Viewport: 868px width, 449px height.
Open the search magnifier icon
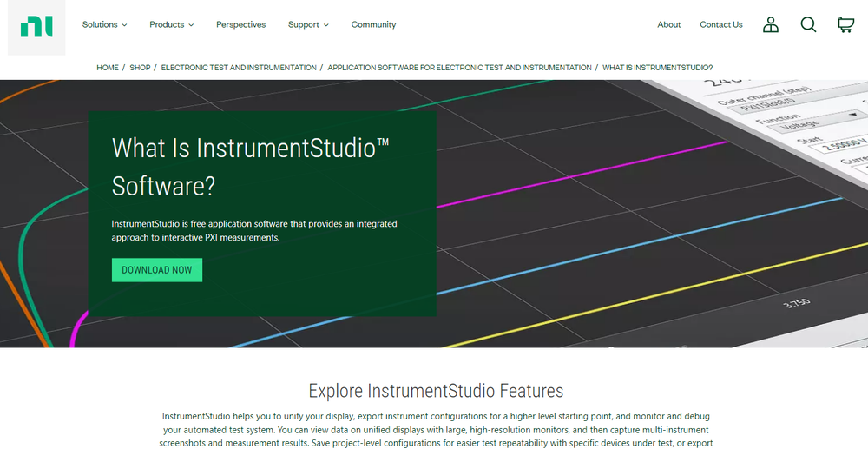click(808, 24)
